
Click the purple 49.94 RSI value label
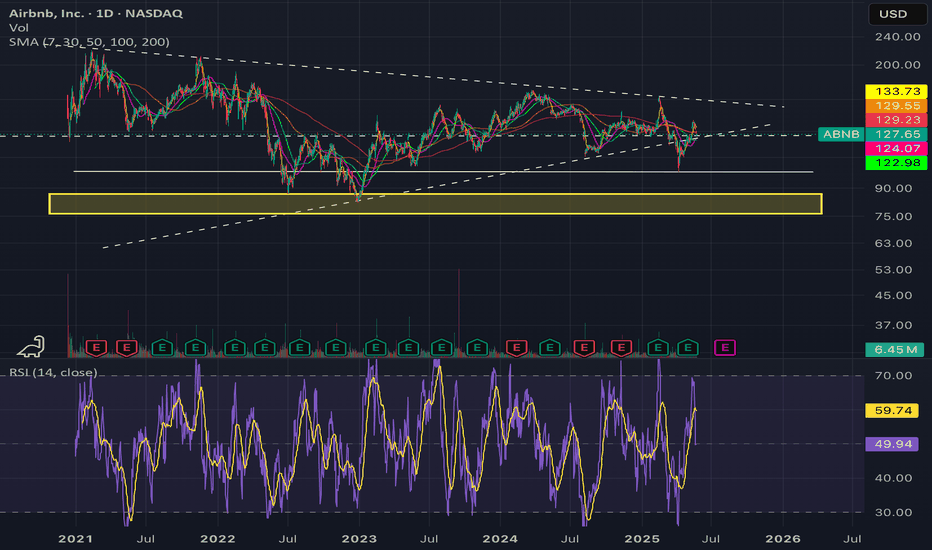coord(892,444)
